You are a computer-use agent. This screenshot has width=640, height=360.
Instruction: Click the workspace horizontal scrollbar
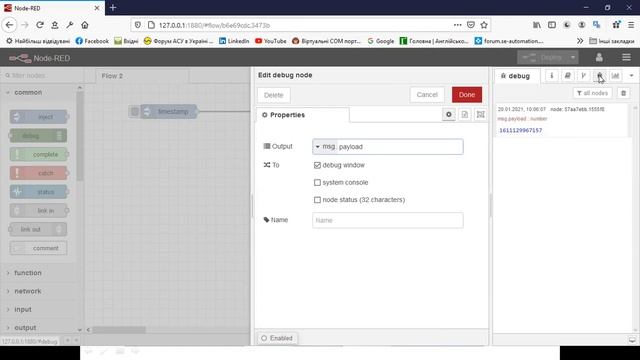point(118,329)
